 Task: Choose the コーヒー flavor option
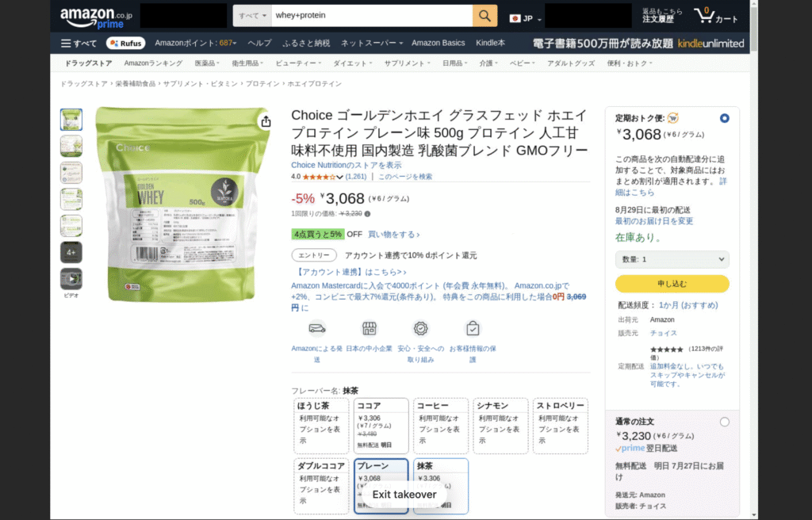[x=441, y=426]
